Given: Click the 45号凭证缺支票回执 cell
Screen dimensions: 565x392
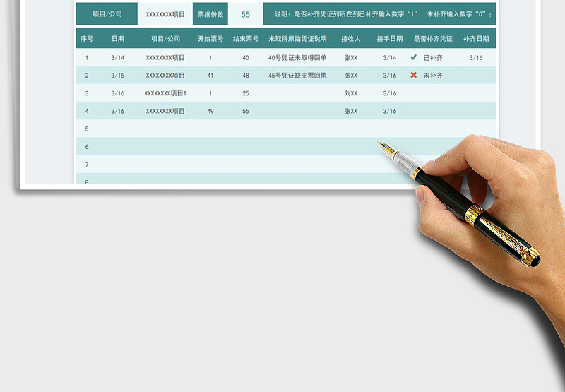Looking at the screenshot, I should [x=297, y=76].
